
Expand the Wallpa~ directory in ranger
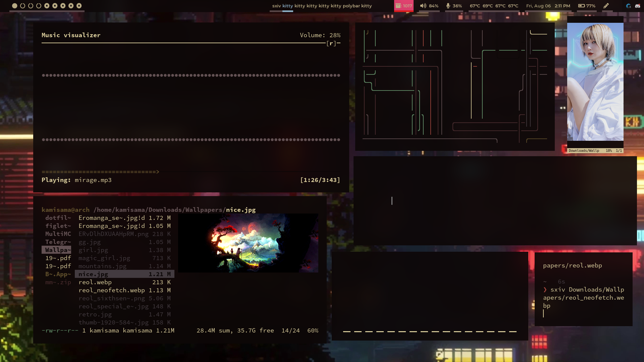[x=56, y=250]
